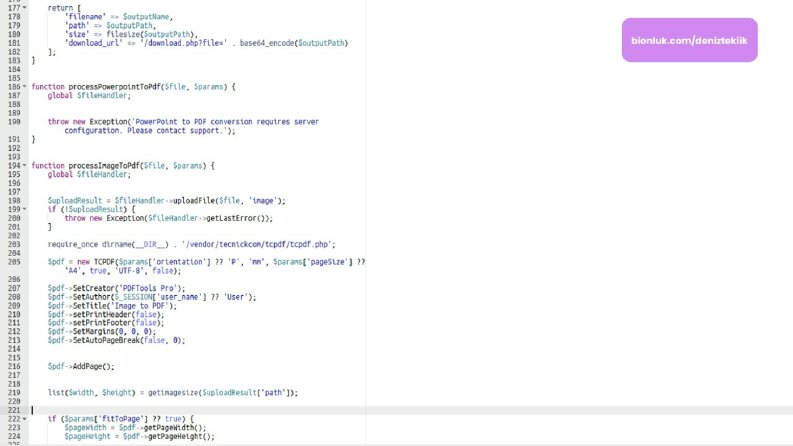Click the $pdf->AddPage() statement
This screenshot has height=446, width=793.
pos(81,367)
